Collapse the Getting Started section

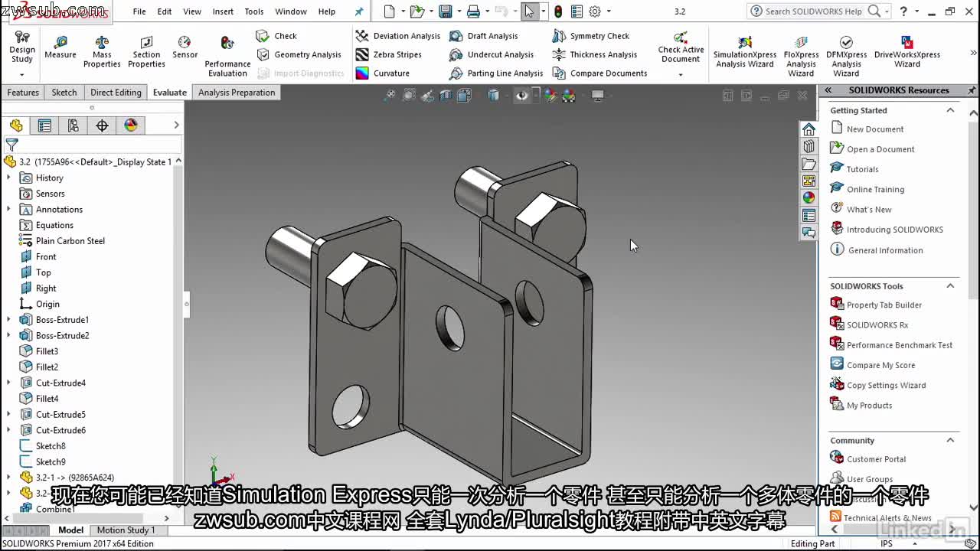[x=949, y=110]
